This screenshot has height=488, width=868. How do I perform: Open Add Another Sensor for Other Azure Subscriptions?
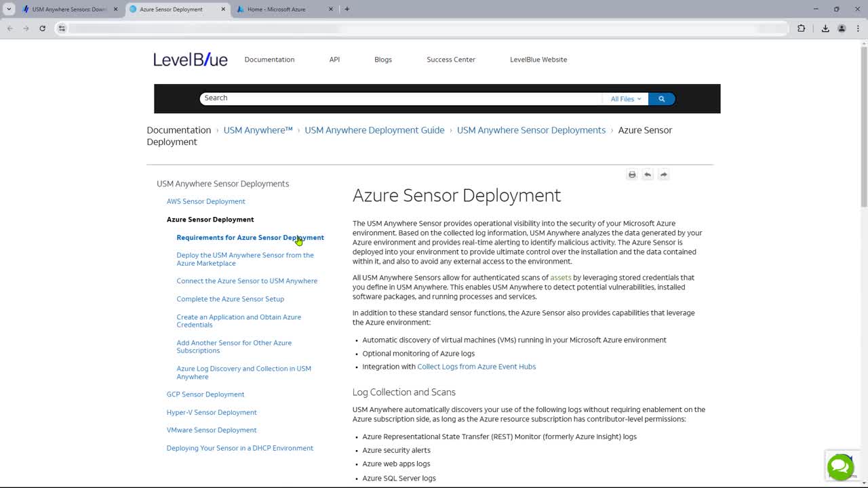tap(234, 346)
